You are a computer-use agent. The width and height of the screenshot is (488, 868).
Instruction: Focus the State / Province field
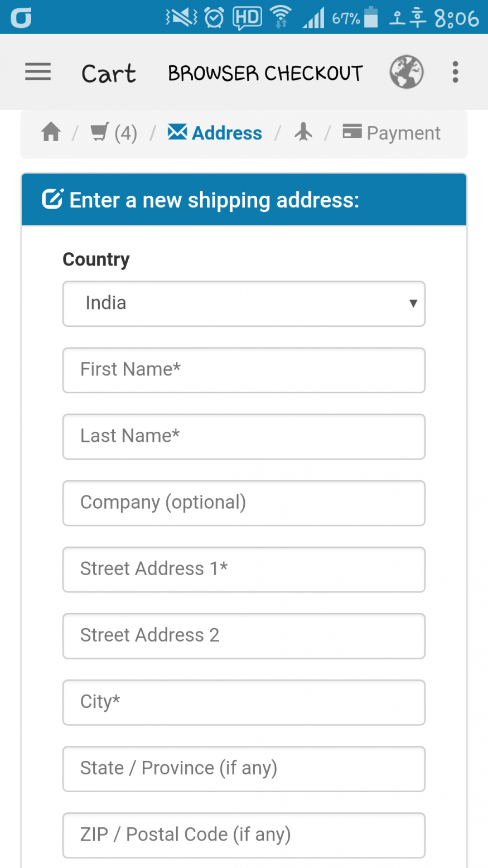[244, 768]
